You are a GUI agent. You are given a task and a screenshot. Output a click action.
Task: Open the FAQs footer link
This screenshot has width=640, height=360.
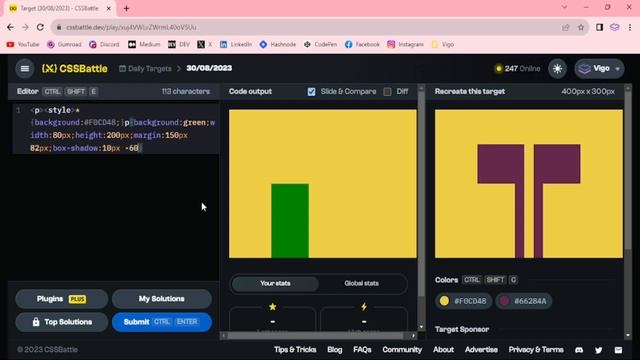click(362, 350)
